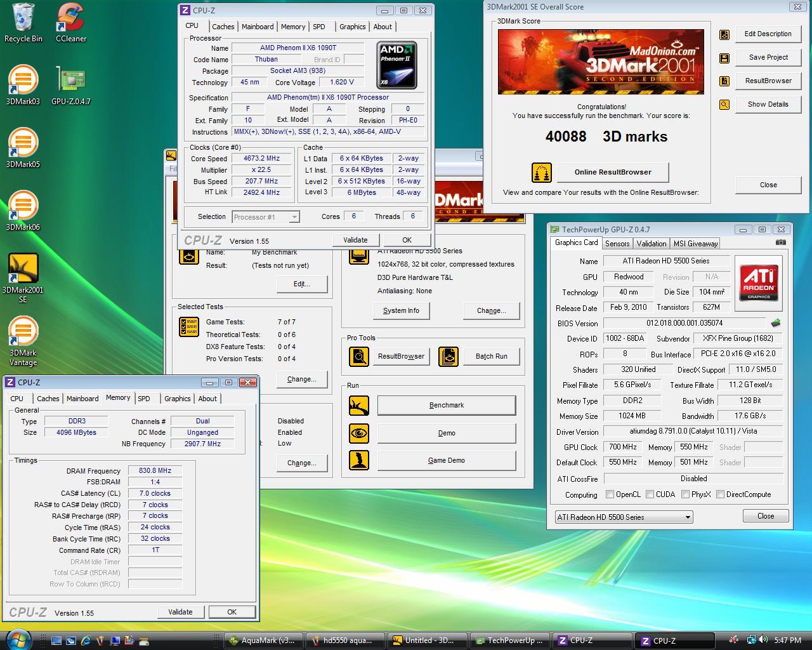Switch to TechPowerUp taskbar item

(509, 640)
